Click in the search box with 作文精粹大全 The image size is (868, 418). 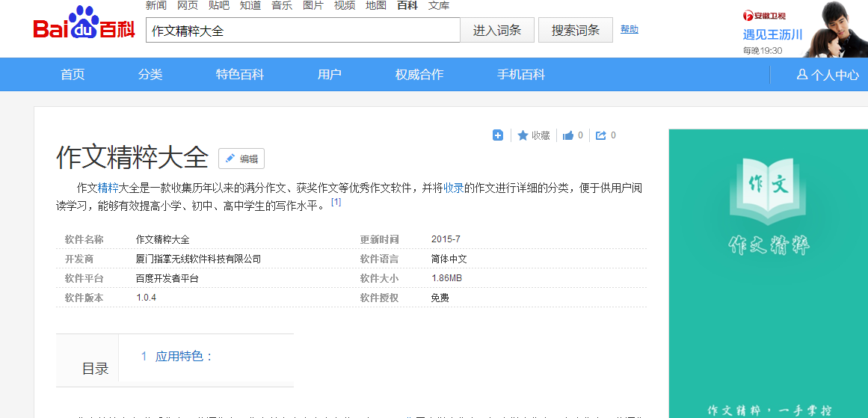[303, 30]
